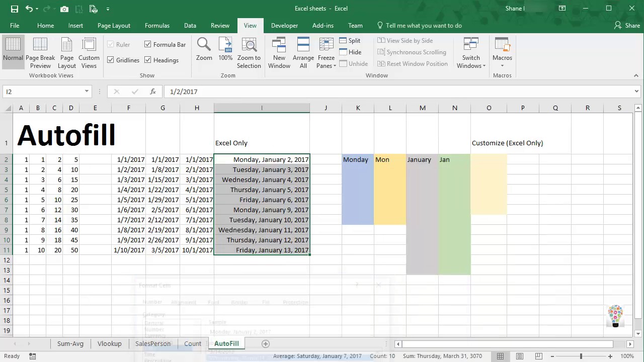Disable the Headings checkbox
This screenshot has height=362, width=644.
(147, 60)
